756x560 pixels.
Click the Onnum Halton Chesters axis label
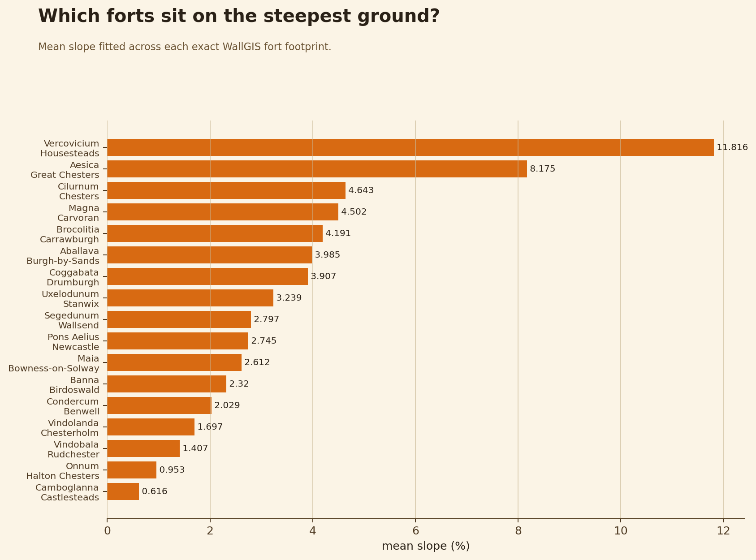[x=63, y=471]
